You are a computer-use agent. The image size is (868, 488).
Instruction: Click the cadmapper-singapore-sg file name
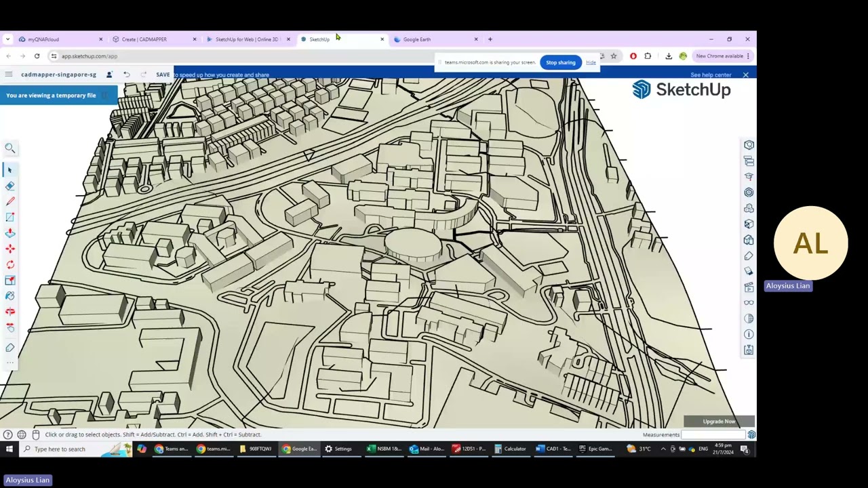click(58, 75)
